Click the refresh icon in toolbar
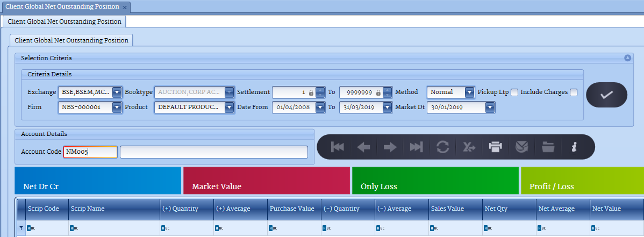The image size is (644, 237). pos(443,147)
